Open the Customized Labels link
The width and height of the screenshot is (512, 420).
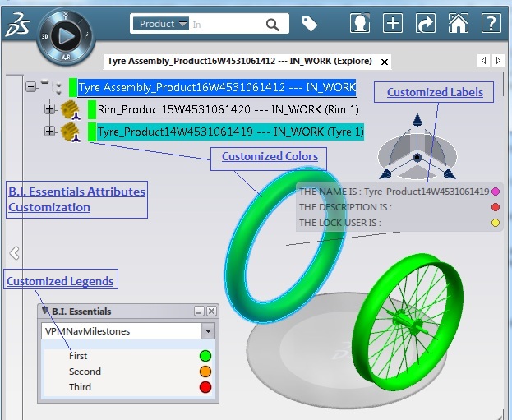(435, 92)
